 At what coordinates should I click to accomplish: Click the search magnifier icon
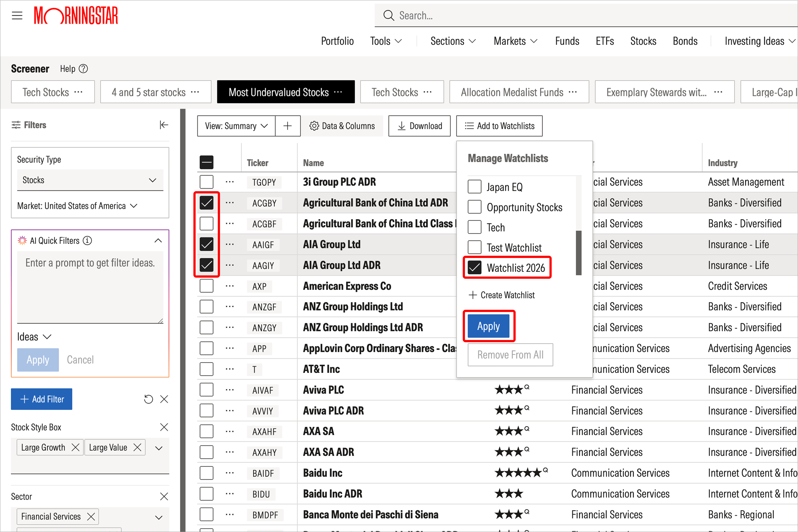(x=388, y=16)
